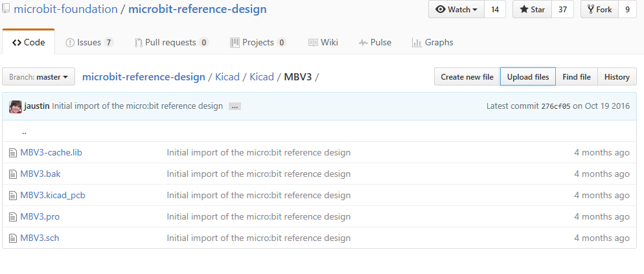Open the Branch: master selector
Screen dimensions: 644x274
[x=39, y=77]
